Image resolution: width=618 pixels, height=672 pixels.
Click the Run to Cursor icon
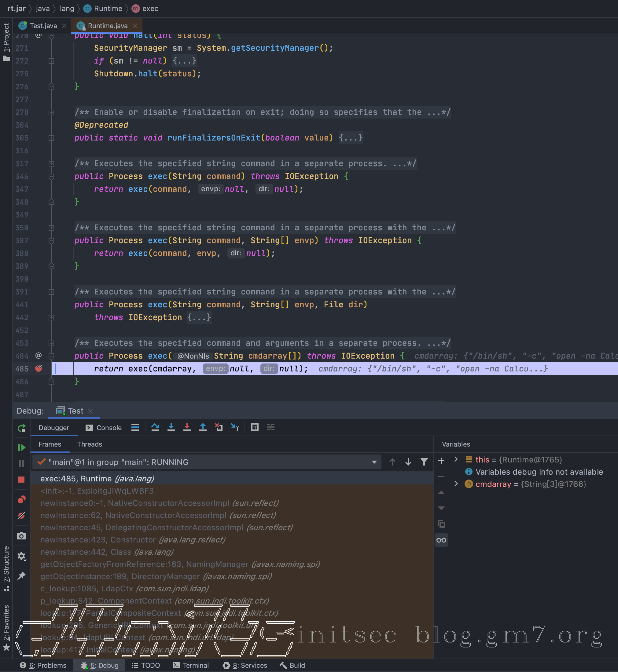[x=235, y=427]
